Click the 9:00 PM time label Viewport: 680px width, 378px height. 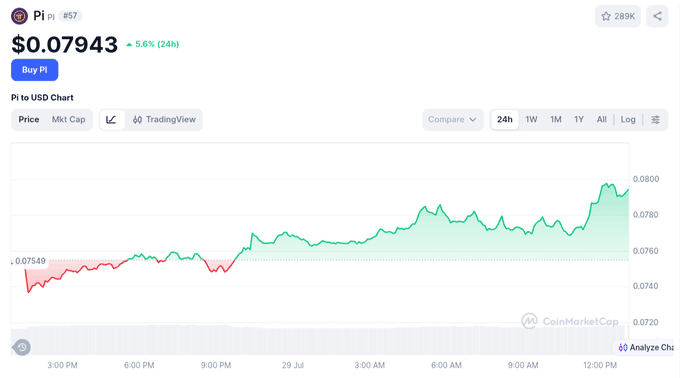[216, 365]
